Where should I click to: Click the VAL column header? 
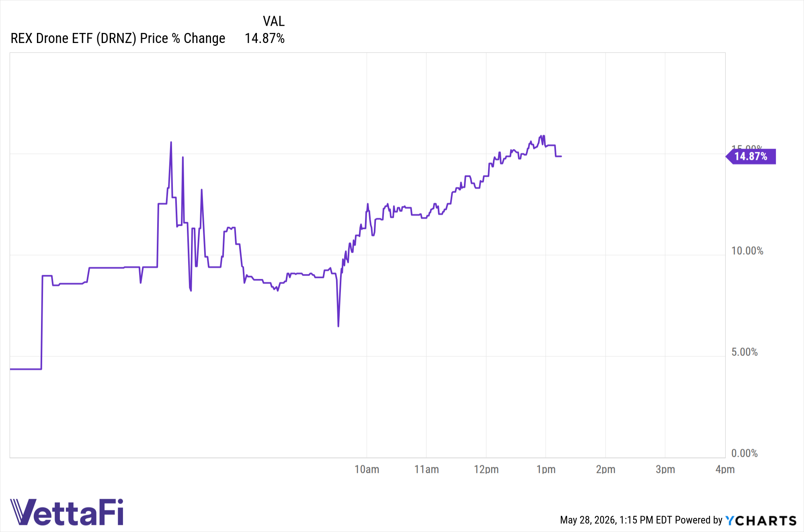tap(274, 21)
